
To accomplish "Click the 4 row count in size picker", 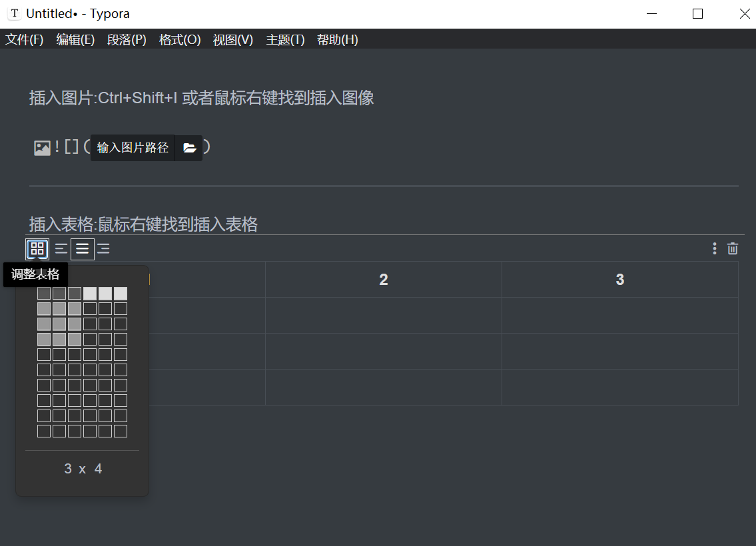I will pyautogui.click(x=99, y=469).
